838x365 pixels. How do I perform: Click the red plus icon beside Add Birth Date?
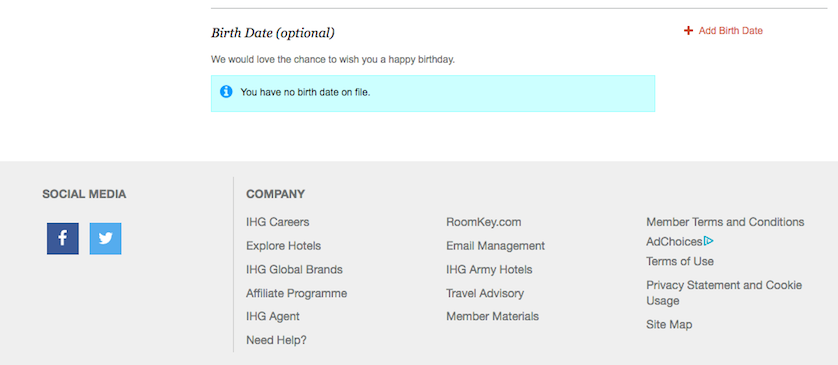point(688,31)
